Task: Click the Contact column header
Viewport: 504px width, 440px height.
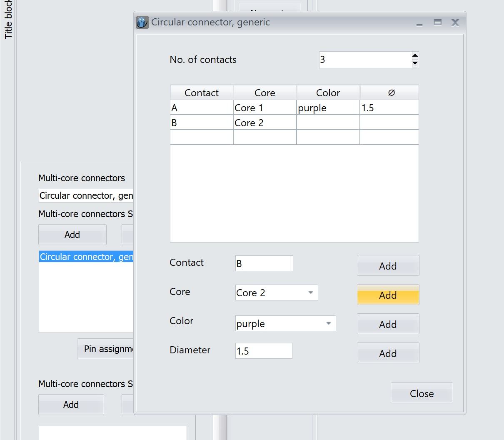Action: (202, 92)
